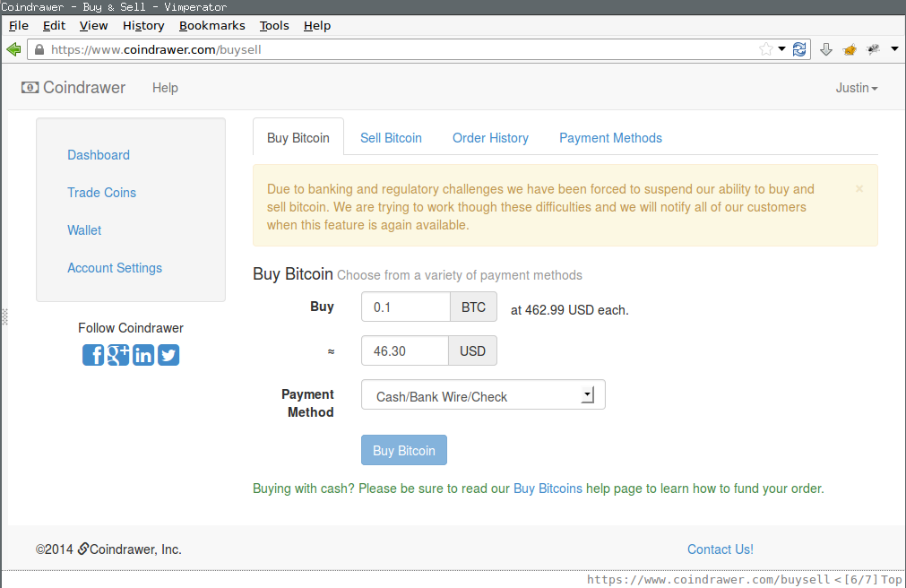Click the Coindrawer logo icon
The image size is (906, 588).
(30, 87)
